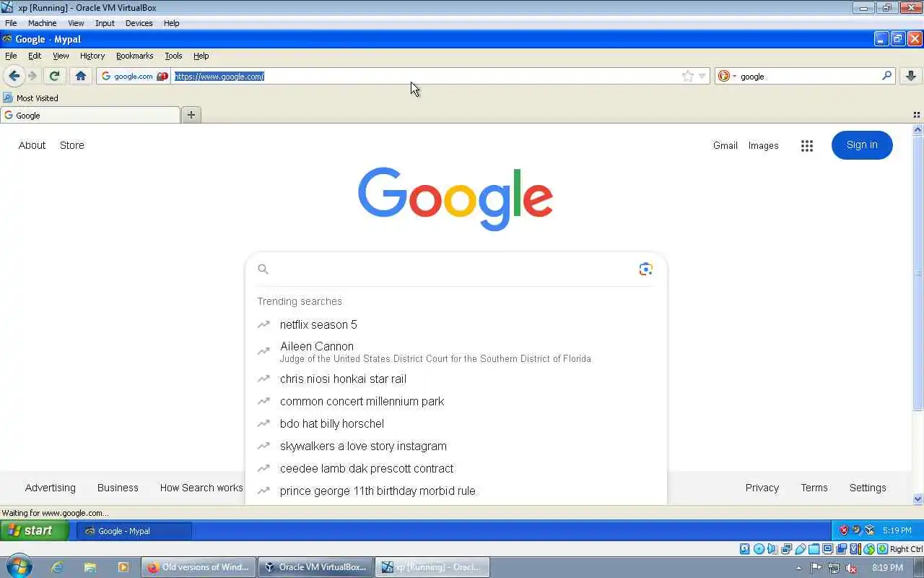The image size is (924, 578).
Task: Click the XP start button
Action: [x=35, y=530]
